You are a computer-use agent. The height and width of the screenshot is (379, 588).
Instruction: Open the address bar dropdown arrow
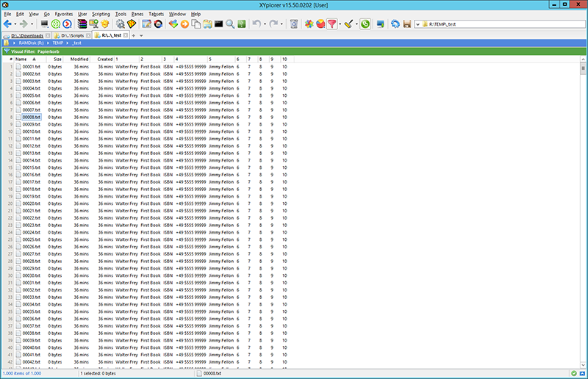pyautogui.click(x=417, y=24)
